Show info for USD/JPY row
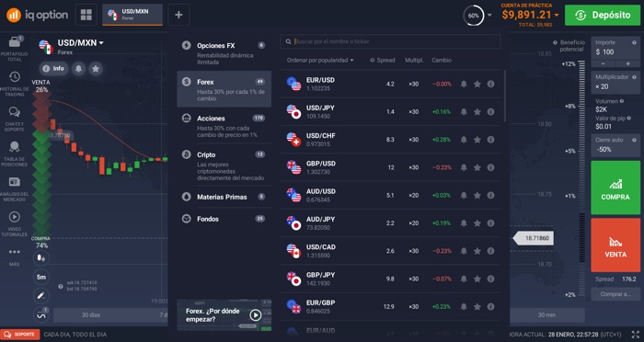This screenshot has width=644, height=342. point(490,111)
